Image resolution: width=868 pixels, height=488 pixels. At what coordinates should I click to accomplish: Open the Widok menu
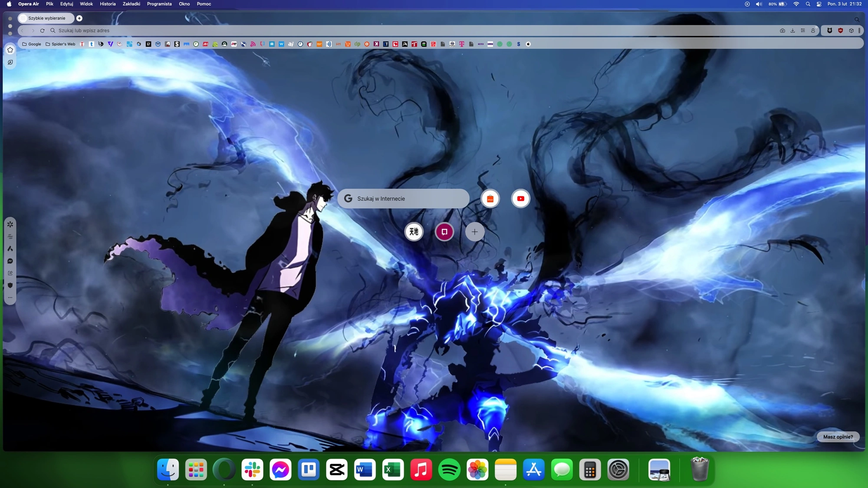pyautogui.click(x=86, y=4)
